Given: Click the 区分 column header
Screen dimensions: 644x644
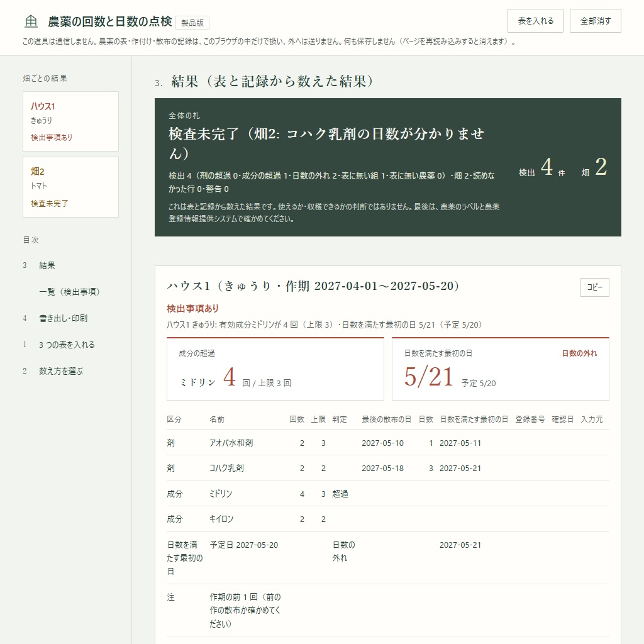Looking at the screenshot, I should (174, 419).
